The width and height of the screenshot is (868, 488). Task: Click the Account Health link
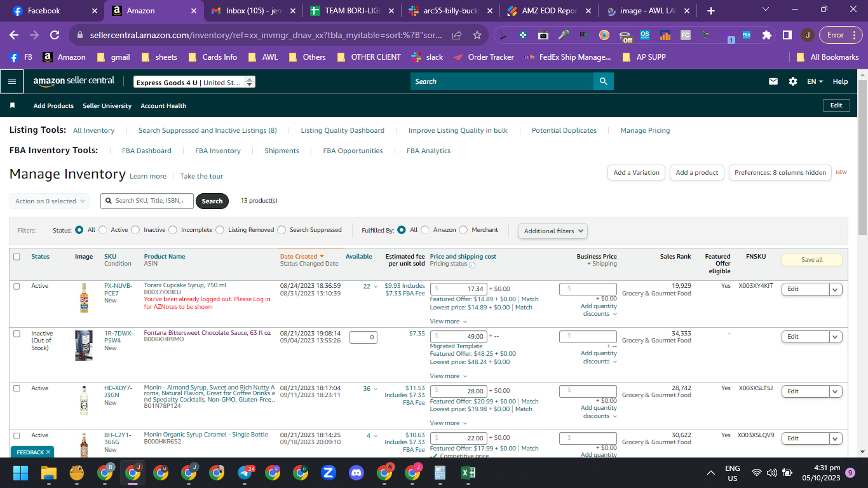pyautogui.click(x=163, y=105)
